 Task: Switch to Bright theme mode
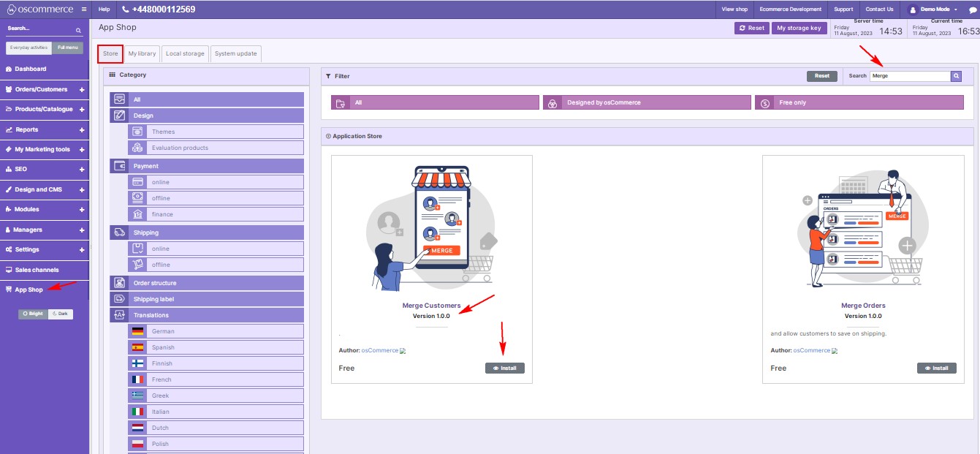point(33,314)
